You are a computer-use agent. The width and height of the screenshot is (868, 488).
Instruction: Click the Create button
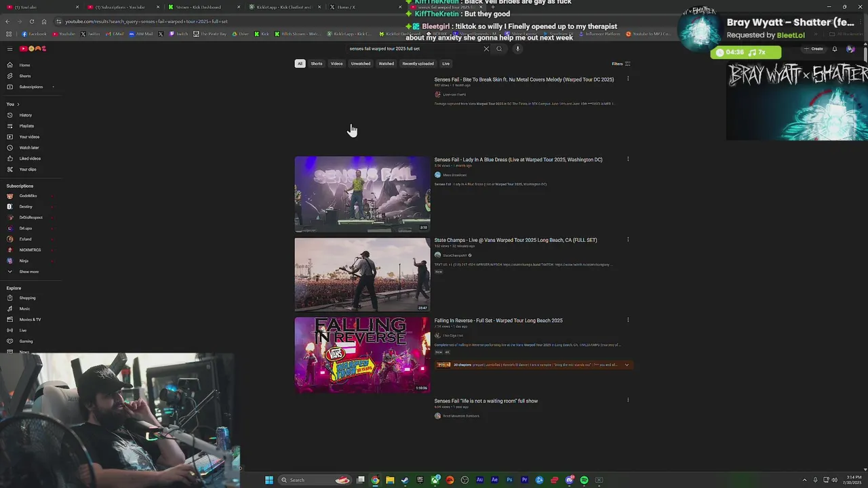coord(814,49)
